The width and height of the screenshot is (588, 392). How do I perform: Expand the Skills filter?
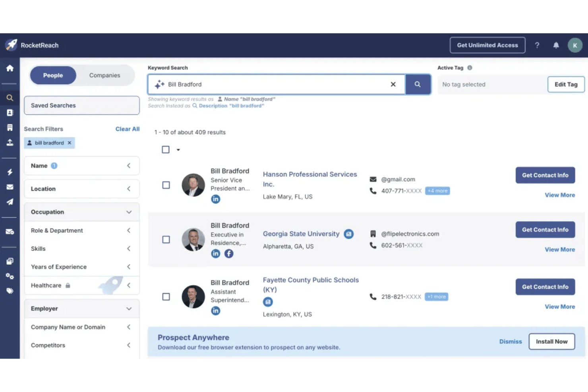click(82, 249)
